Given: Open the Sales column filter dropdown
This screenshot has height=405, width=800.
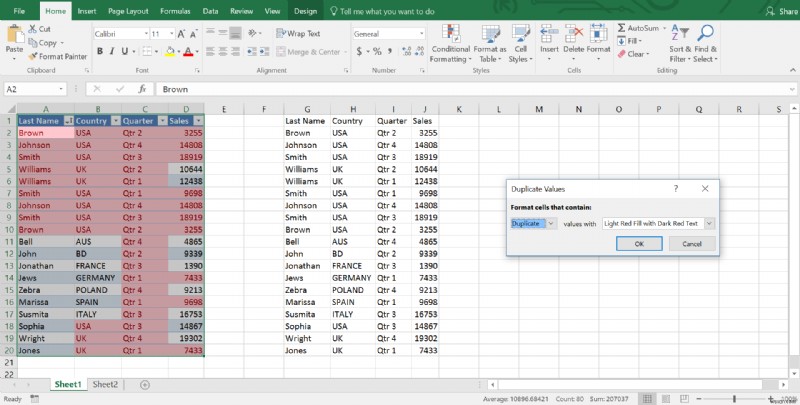Looking at the screenshot, I should (198, 121).
